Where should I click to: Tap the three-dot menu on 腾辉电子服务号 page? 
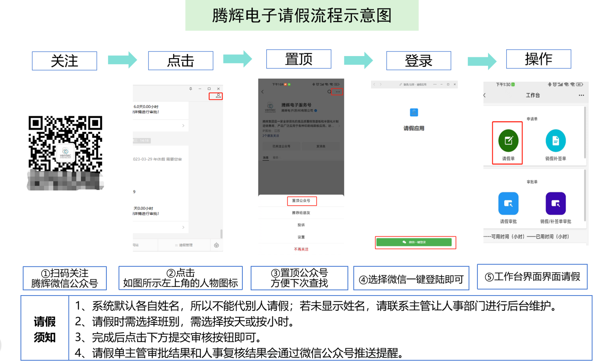338,92
